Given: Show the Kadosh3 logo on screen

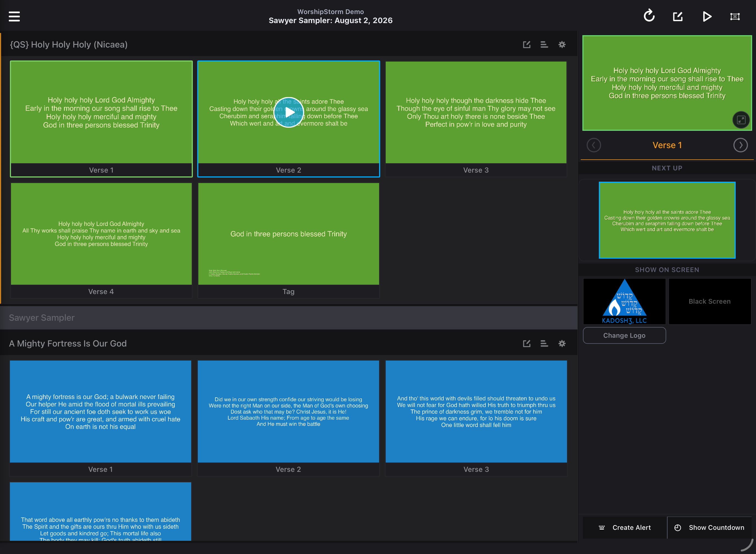Looking at the screenshot, I should point(624,301).
